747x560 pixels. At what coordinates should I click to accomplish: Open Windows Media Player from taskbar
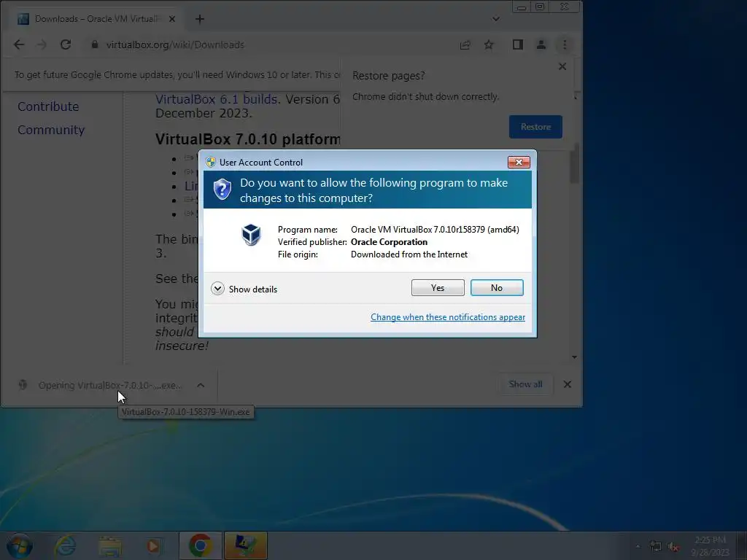click(x=153, y=545)
